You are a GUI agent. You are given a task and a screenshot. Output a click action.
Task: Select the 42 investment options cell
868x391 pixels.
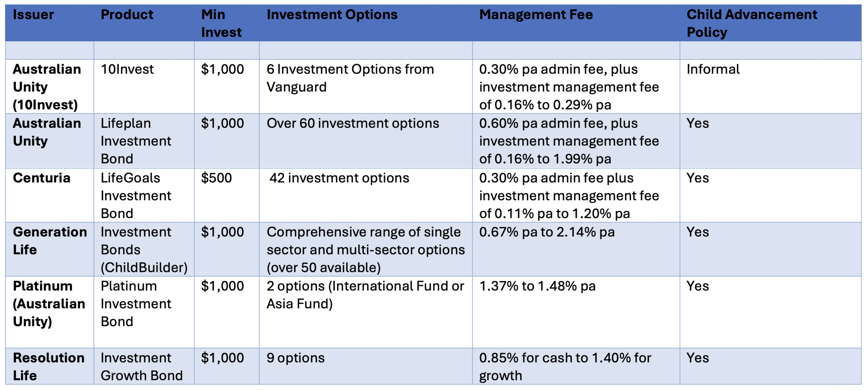click(x=339, y=178)
